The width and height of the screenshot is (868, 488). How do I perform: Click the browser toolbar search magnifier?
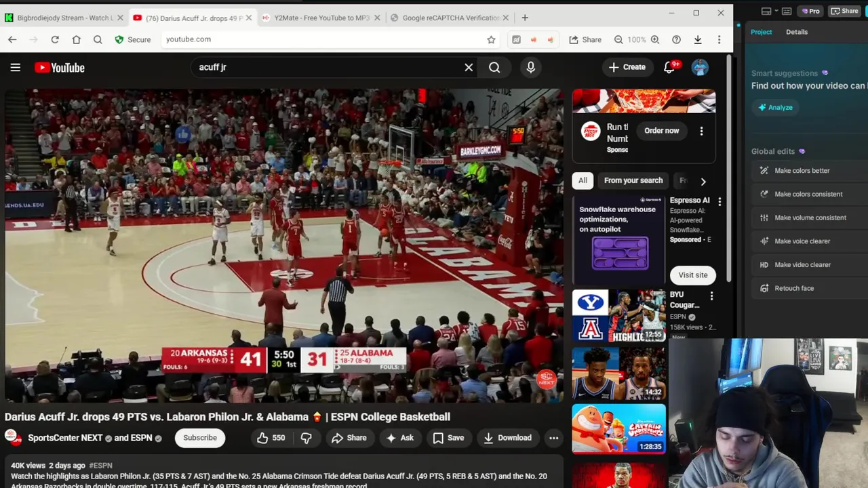tap(98, 39)
